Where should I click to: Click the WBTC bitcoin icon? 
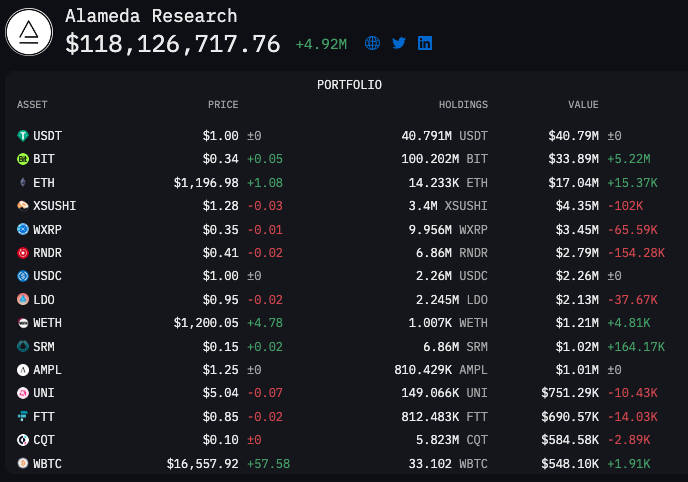[23, 463]
